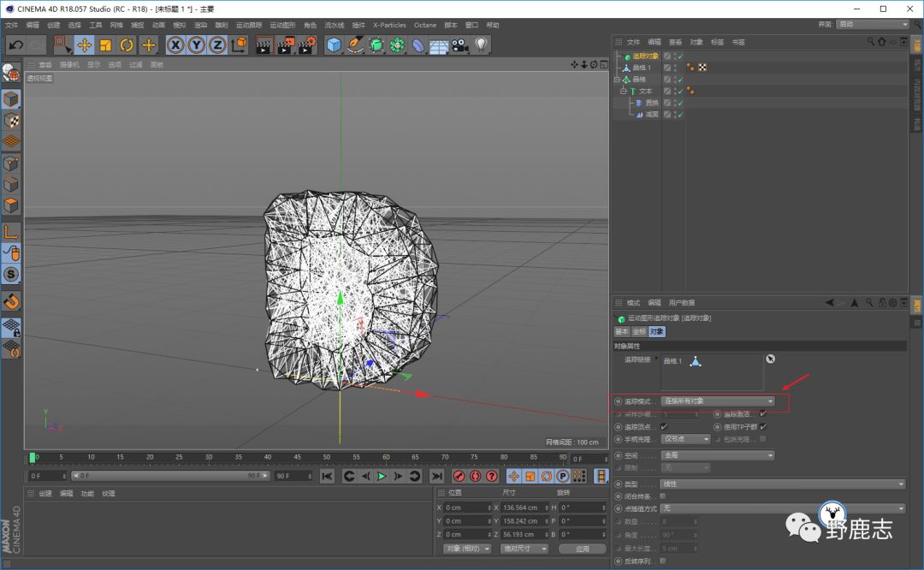
Task: Toggle the Z axis lock
Action: point(217,45)
